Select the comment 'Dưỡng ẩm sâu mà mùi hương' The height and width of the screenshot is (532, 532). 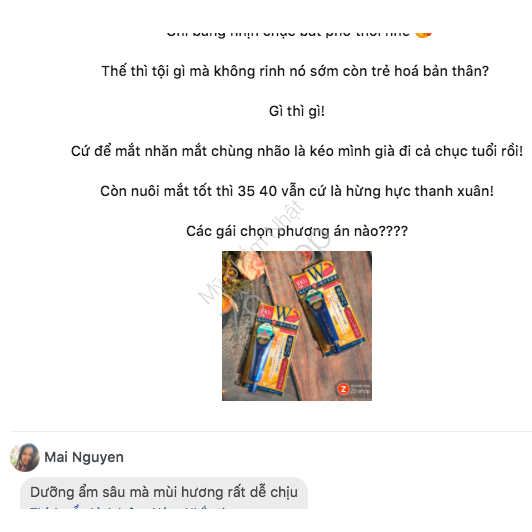coord(164,492)
